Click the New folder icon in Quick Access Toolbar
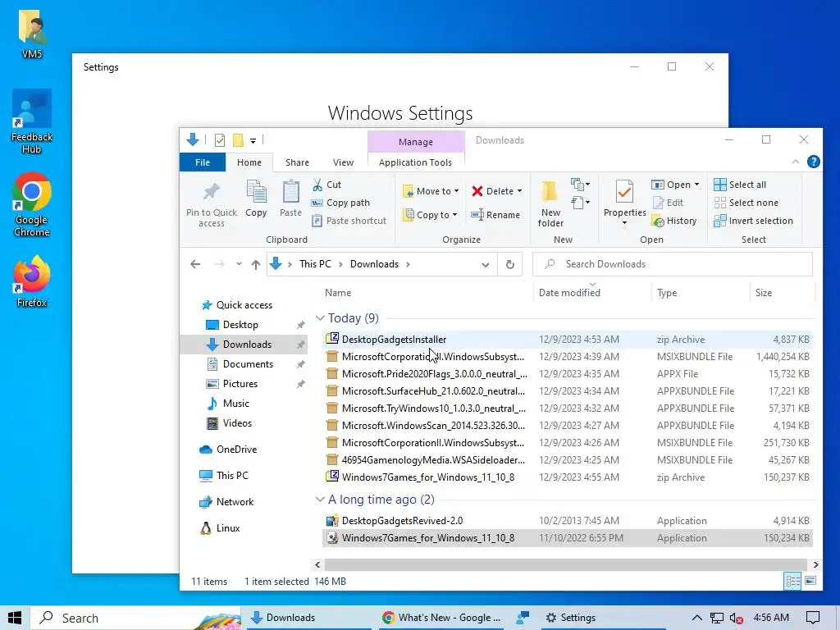This screenshot has width=840, height=630. (238, 140)
